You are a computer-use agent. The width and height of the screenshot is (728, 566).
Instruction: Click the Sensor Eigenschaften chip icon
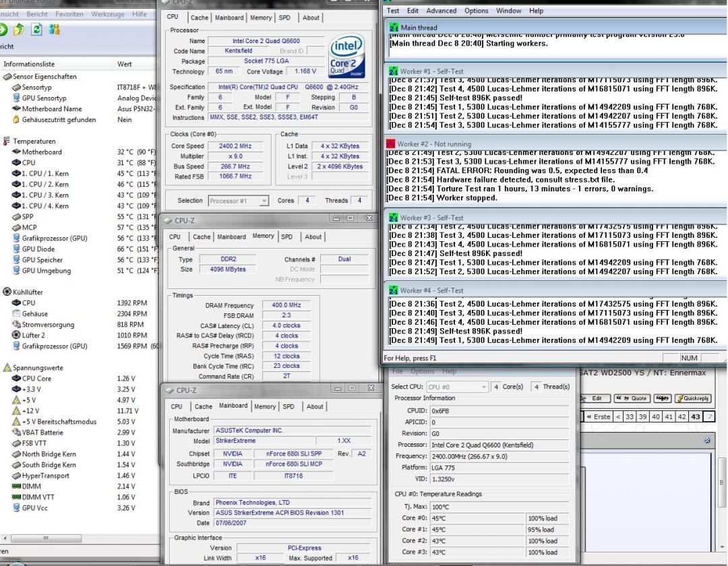point(7,77)
